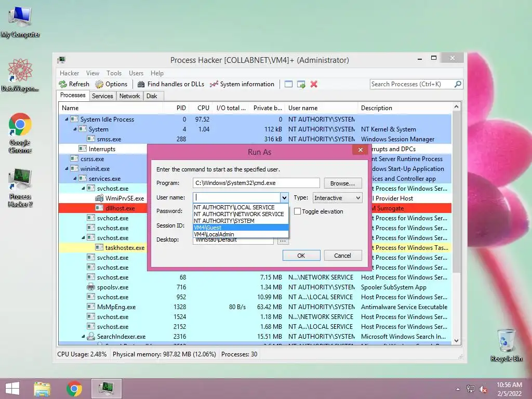Click the Windows Start button

12,389
